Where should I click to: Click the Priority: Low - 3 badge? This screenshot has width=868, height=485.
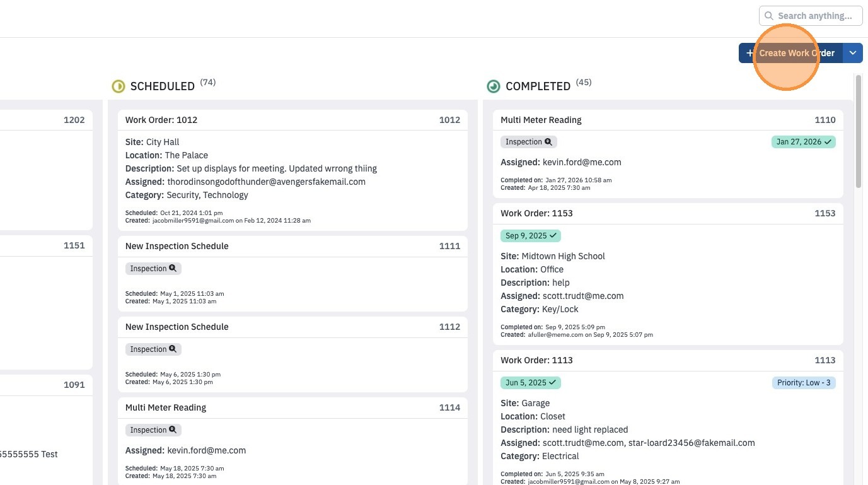click(x=804, y=383)
